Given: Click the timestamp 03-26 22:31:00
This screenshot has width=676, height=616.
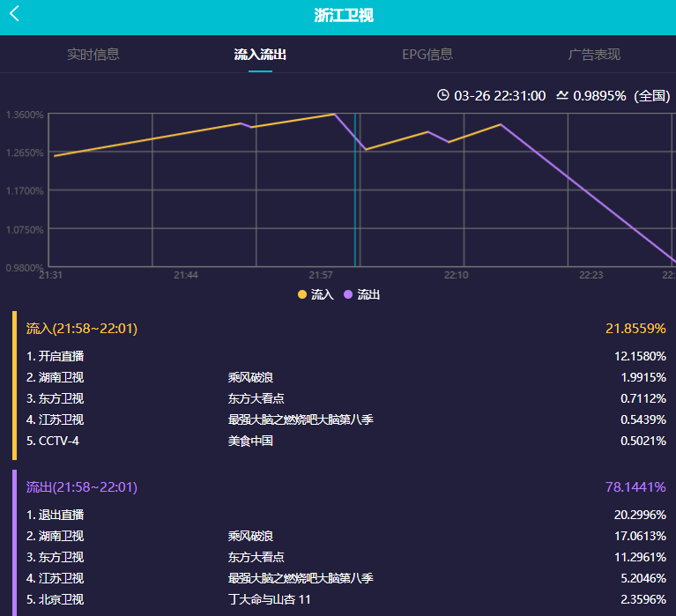Looking at the screenshot, I should [500, 95].
